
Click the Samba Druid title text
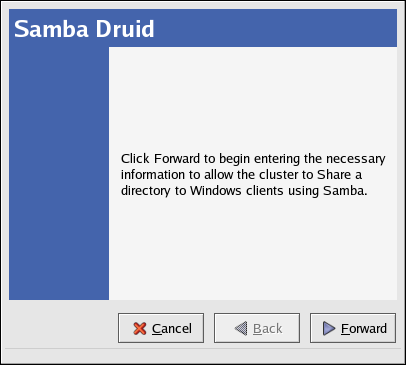pos(84,29)
